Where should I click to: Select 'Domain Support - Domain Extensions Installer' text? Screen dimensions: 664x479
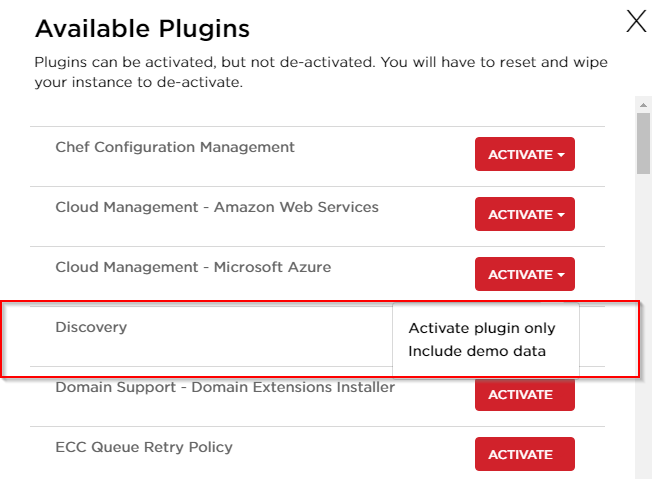click(x=225, y=387)
